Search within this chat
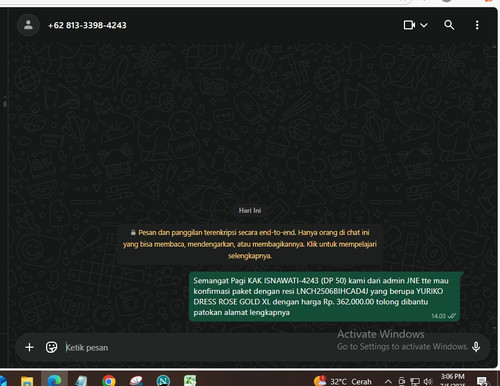The image size is (500, 386). 449,25
